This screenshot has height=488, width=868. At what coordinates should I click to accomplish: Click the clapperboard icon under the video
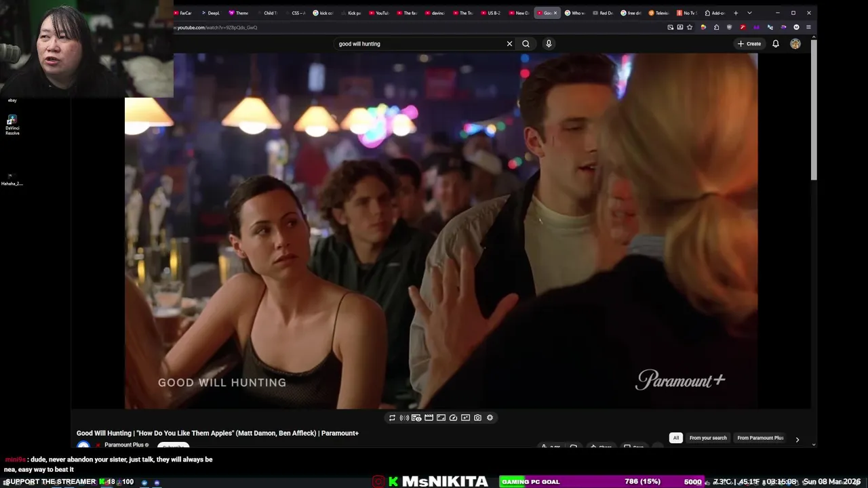pos(429,418)
